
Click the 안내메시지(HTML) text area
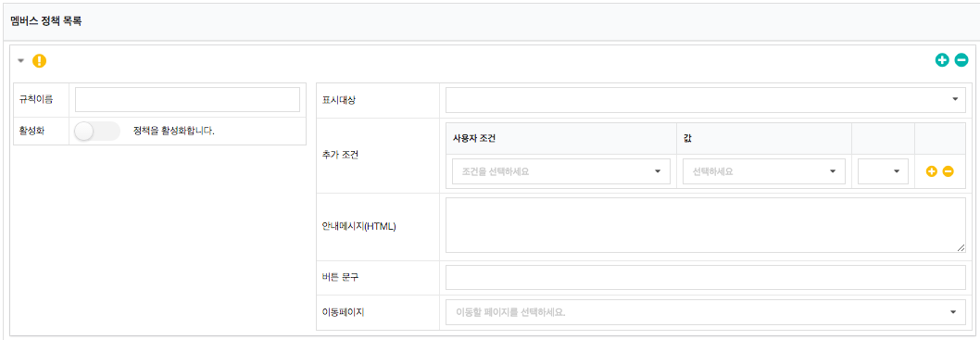(x=706, y=226)
